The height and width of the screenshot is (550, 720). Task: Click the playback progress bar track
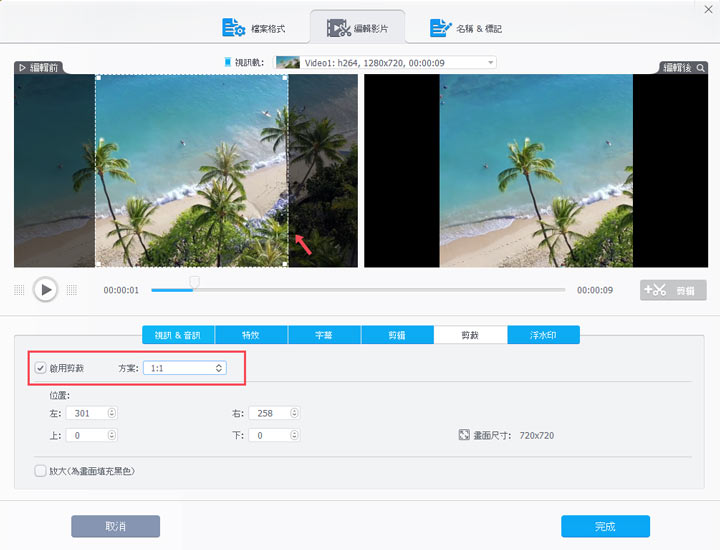pyautogui.click(x=358, y=290)
